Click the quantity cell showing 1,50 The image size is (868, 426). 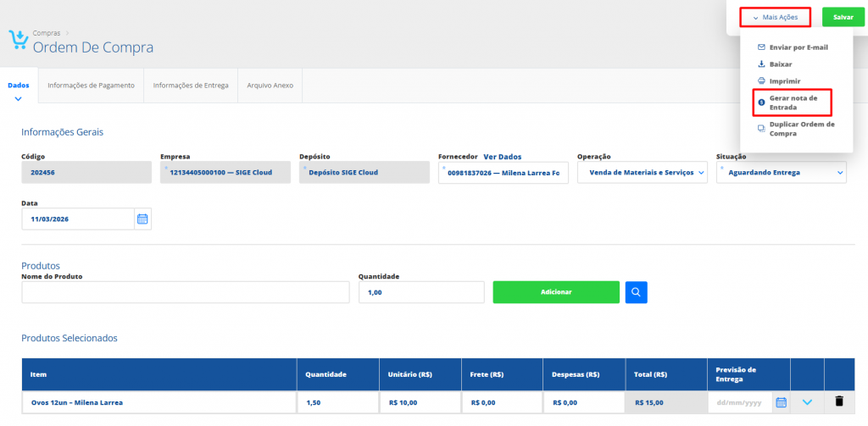(x=337, y=402)
